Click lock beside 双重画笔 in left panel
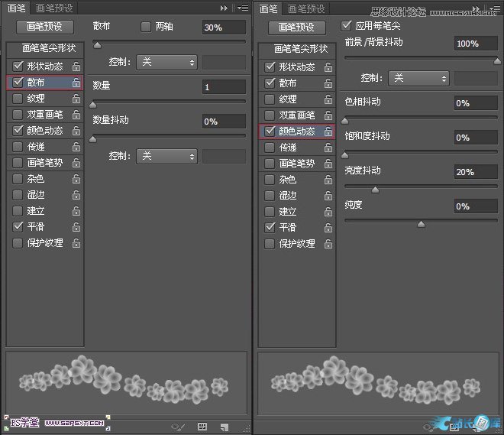This screenshot has width=504, height=435. coord(76,115)
